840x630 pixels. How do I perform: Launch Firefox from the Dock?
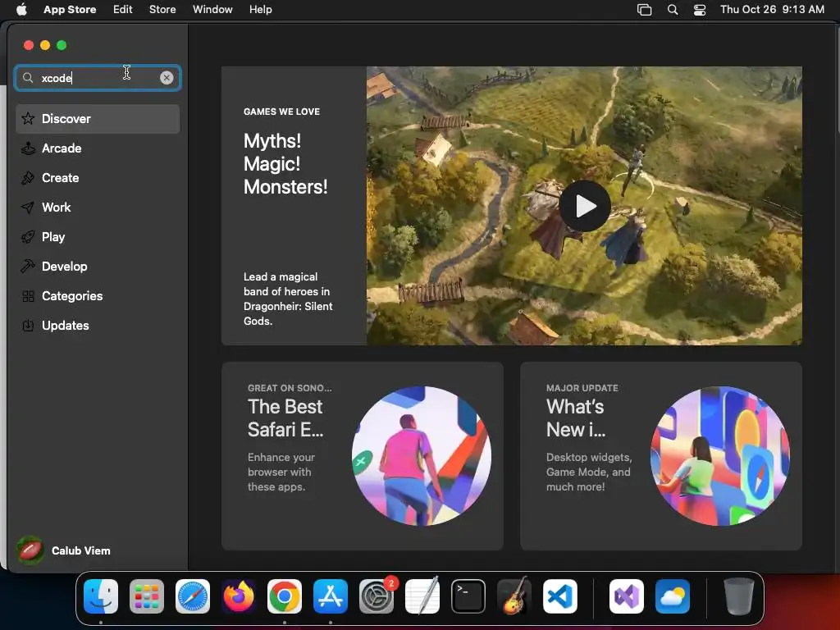tap(239, 596)
